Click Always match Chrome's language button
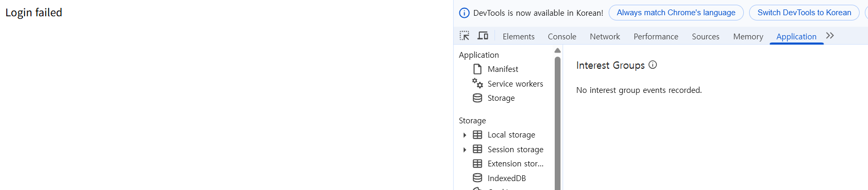 coord(676,13)
